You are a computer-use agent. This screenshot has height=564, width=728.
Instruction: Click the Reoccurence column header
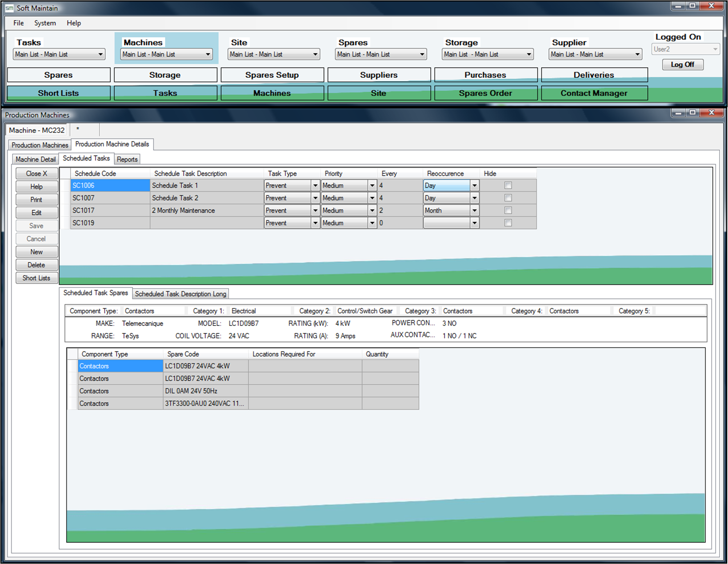(x=451, y=173)
